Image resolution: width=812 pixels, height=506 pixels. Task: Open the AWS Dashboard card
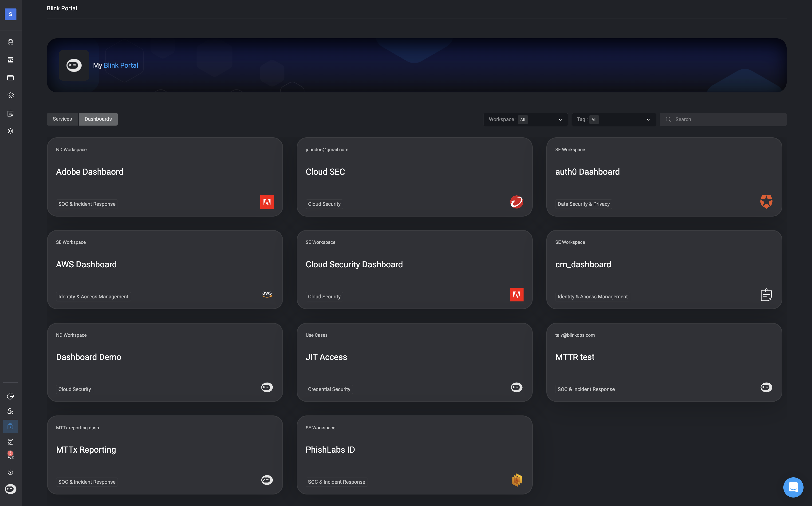(165, 269)
